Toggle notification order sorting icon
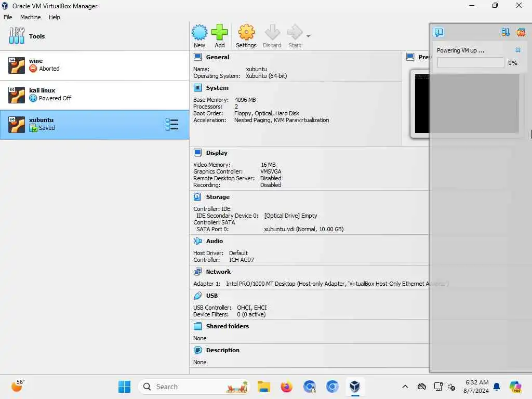The height and width of the screenshot is (399, 532). pos(505,32)
